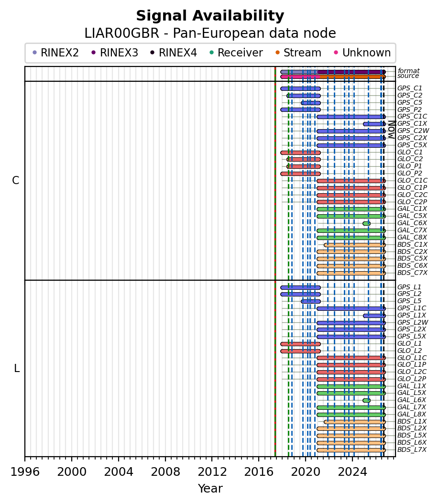
Task: Click the BDS_C2X orange availability bar
Action: (351, 252)
